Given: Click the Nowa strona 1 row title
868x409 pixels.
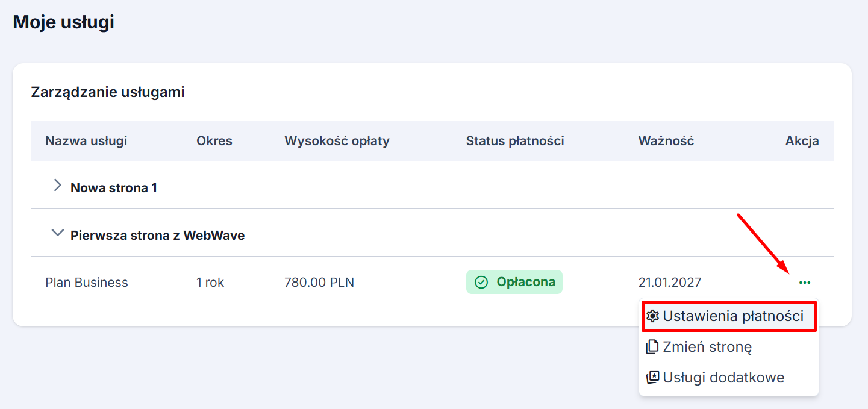Looking at the screenshot, I should pos(114,188).
